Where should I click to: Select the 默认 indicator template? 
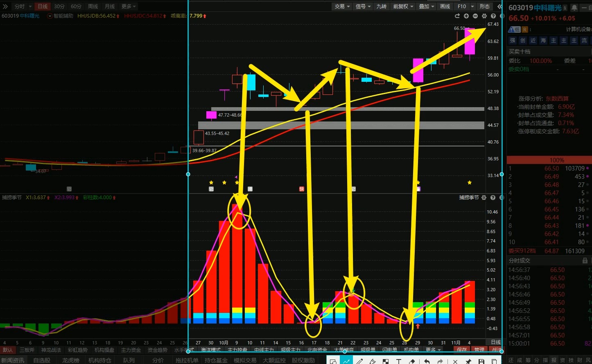click(8, 350)
